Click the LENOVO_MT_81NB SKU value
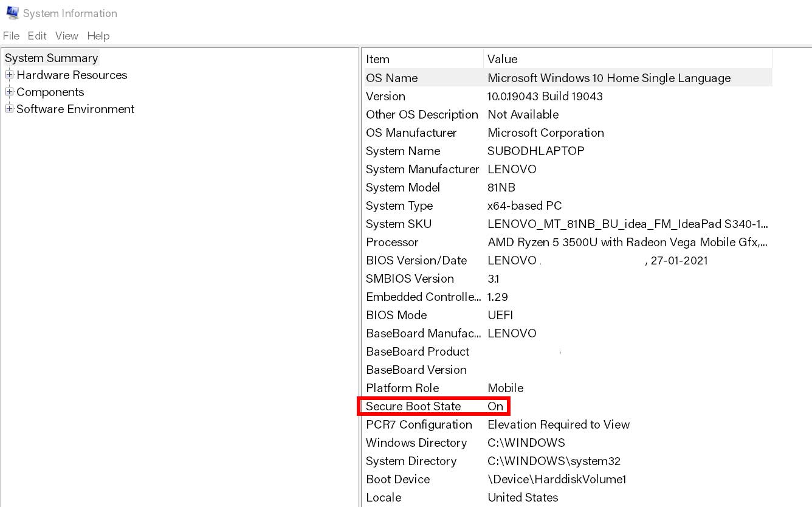This screenshot has height=507, width=812. pyautogui.click(x=628, y=224)
